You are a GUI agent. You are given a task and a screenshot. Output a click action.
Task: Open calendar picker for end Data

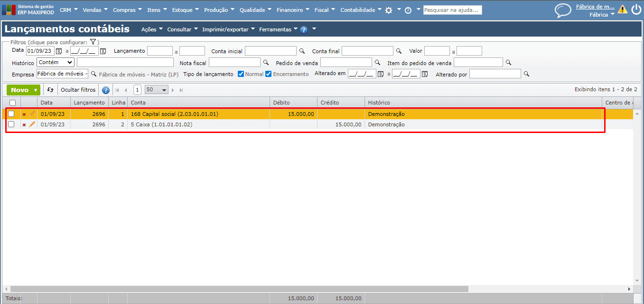(103, 51)
